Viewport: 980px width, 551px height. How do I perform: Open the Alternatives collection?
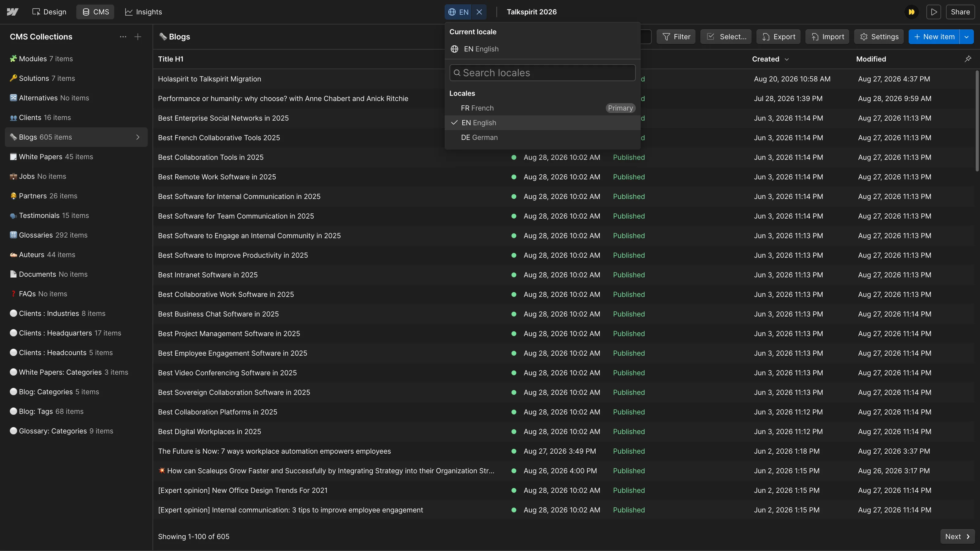point(76,98)
